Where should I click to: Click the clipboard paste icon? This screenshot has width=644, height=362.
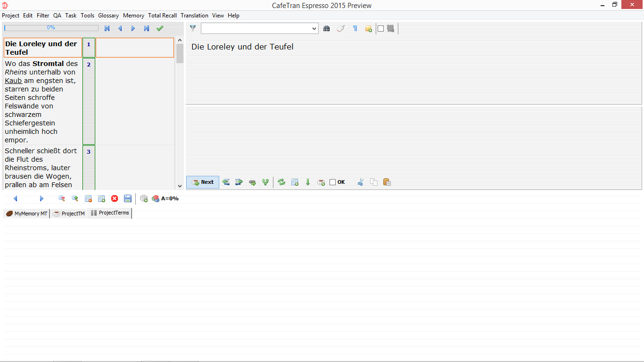[387, 182]
